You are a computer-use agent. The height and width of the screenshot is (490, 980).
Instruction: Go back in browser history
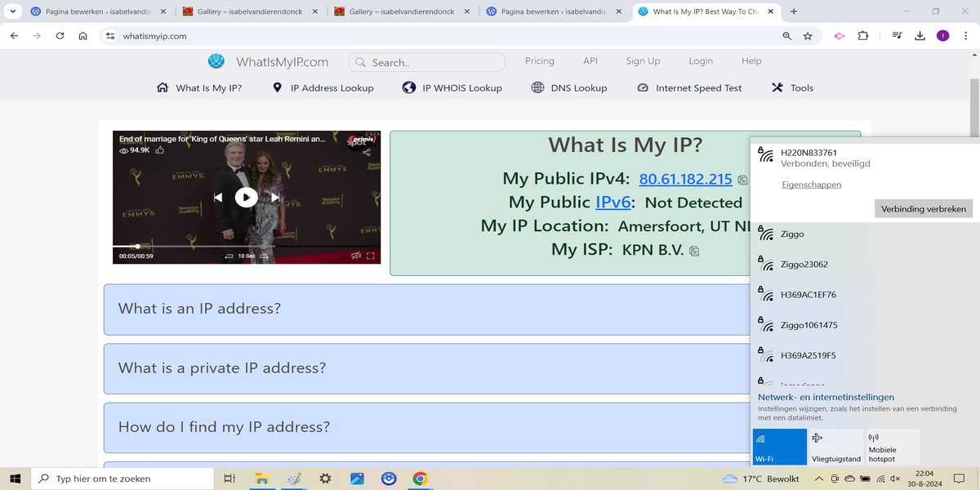[14, 36]
